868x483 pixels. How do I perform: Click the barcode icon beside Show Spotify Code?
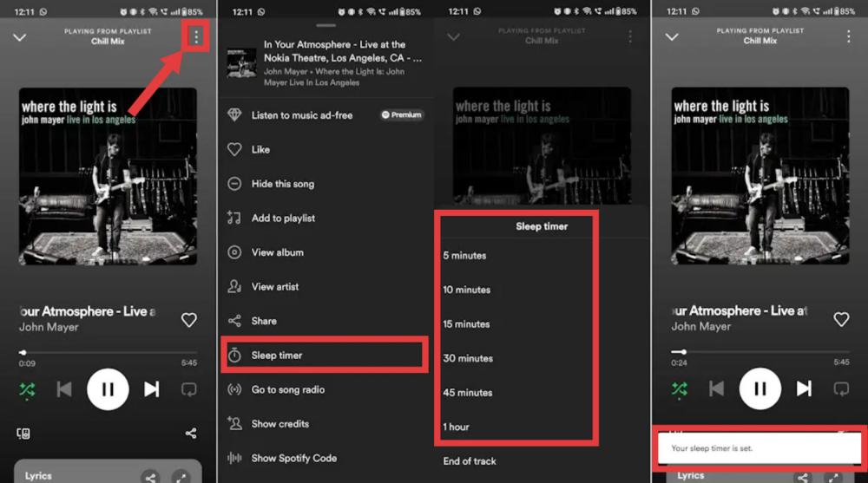pyautogui.click(x=234, y=458)
